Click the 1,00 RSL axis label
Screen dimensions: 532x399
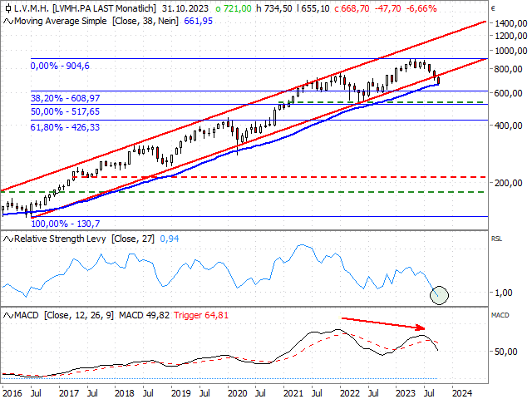pos(504,293)
